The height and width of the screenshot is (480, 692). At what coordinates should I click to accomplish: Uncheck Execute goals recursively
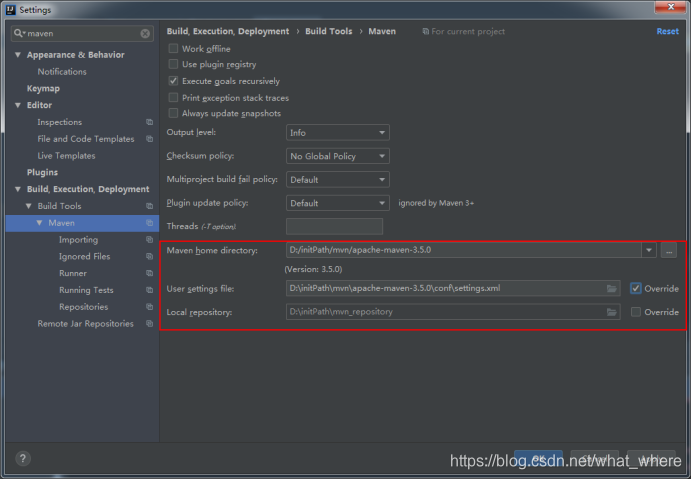[173, 81]
